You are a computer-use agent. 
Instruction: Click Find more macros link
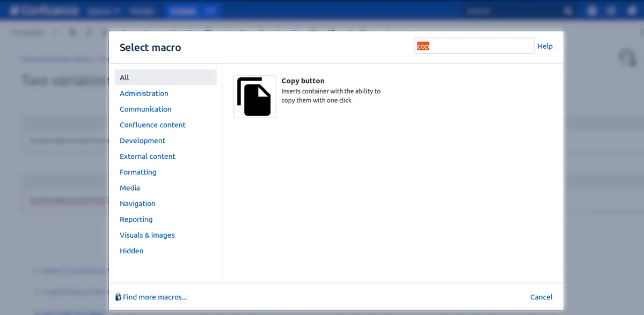pos(155,297)
